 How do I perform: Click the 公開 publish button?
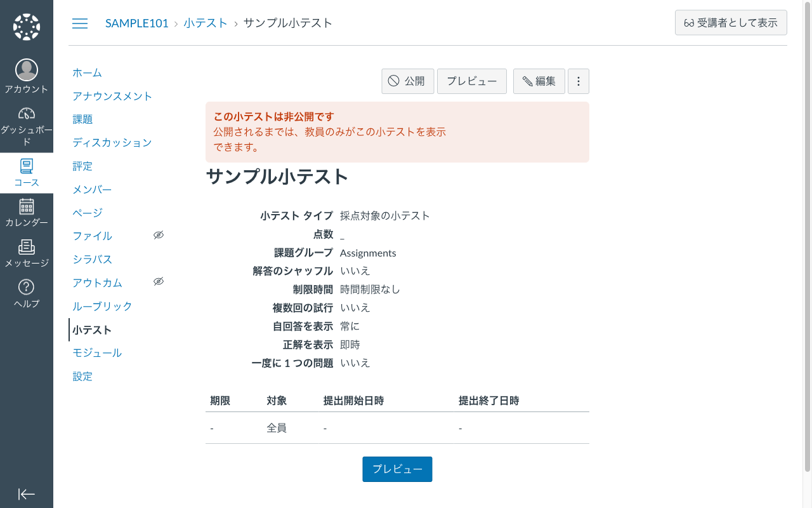coord(407,81)
